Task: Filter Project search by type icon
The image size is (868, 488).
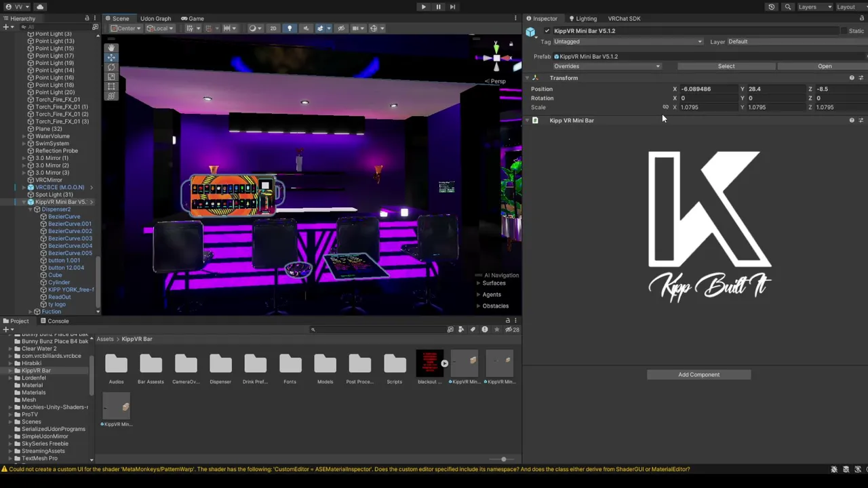Action: pos(462,329)
